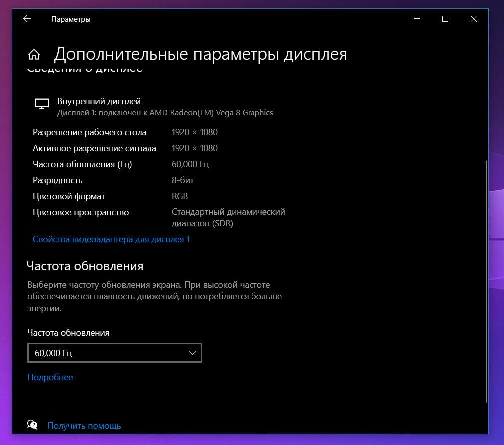Click the Get help chat icon
The width and height of the screenshot is (504, 445).
(x=32, y=425)
